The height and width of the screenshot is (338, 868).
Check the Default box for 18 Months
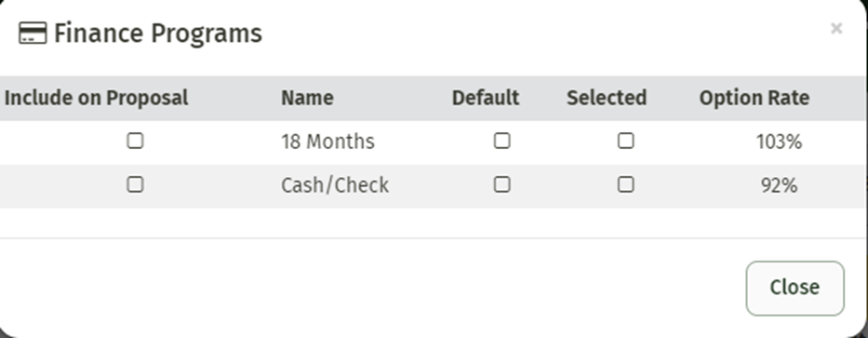[502, 142]
